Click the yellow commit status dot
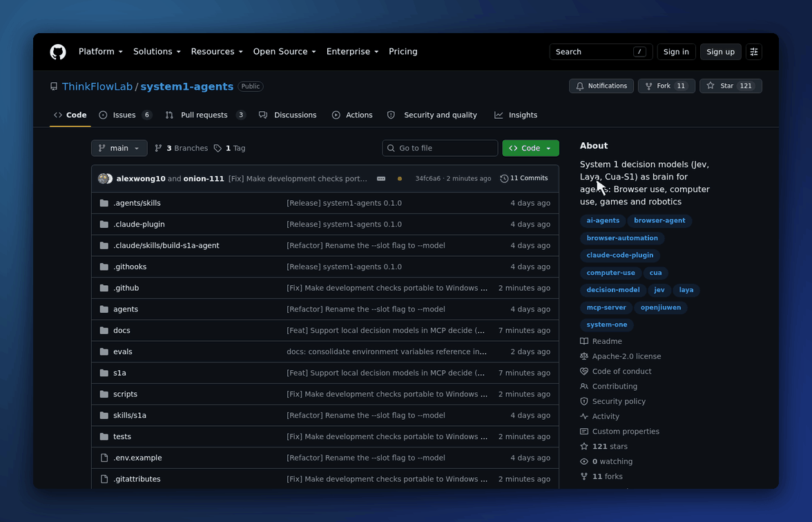 399,179
